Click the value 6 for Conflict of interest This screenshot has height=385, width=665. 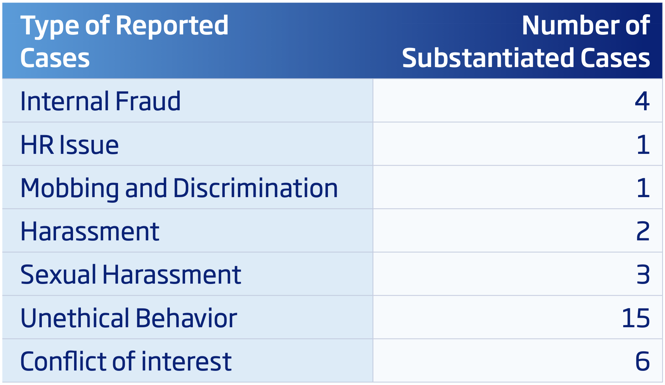pos(643,361)
